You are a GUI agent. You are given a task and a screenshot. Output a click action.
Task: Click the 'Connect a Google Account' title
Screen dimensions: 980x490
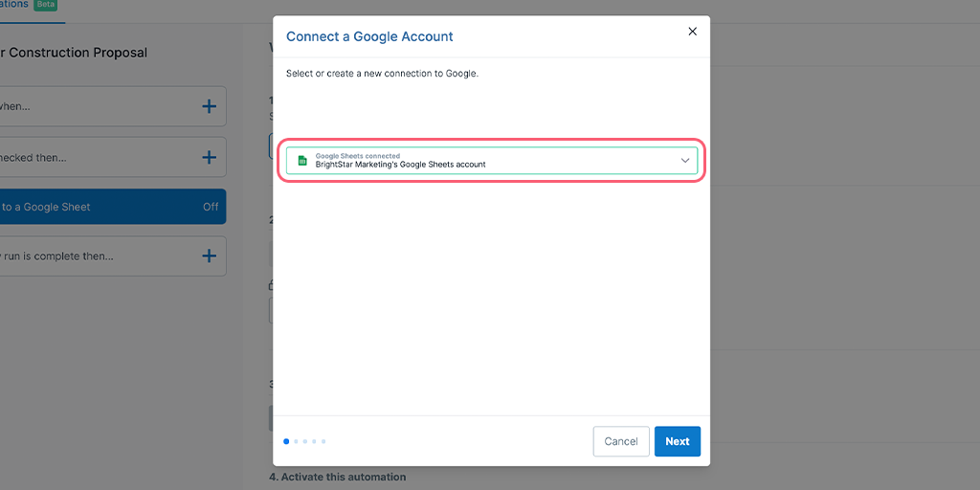(x=369, y=36)
